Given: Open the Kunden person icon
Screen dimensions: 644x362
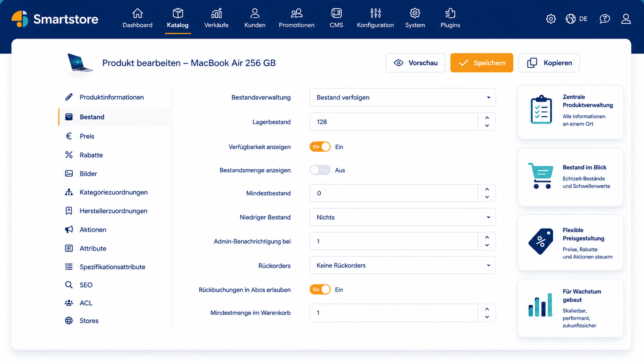Looking at the screenshot, I should click(x=255, y=13).
